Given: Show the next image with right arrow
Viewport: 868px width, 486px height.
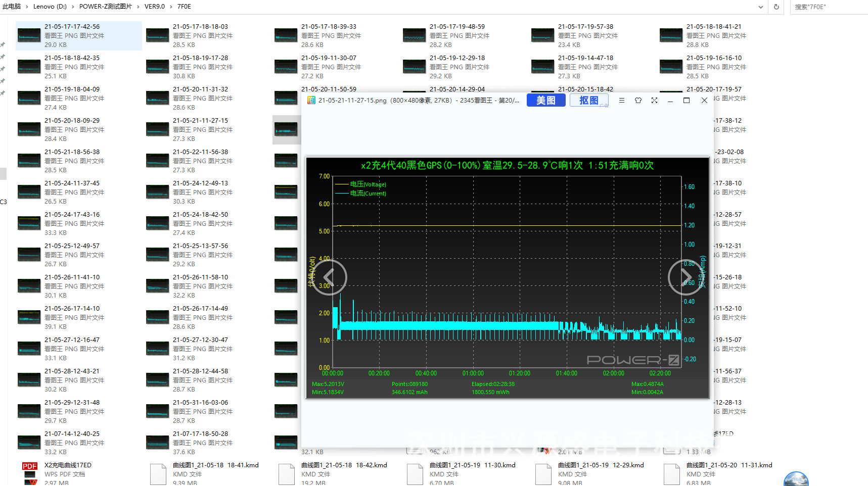Looking at the screenshot, I should (685, 277).
